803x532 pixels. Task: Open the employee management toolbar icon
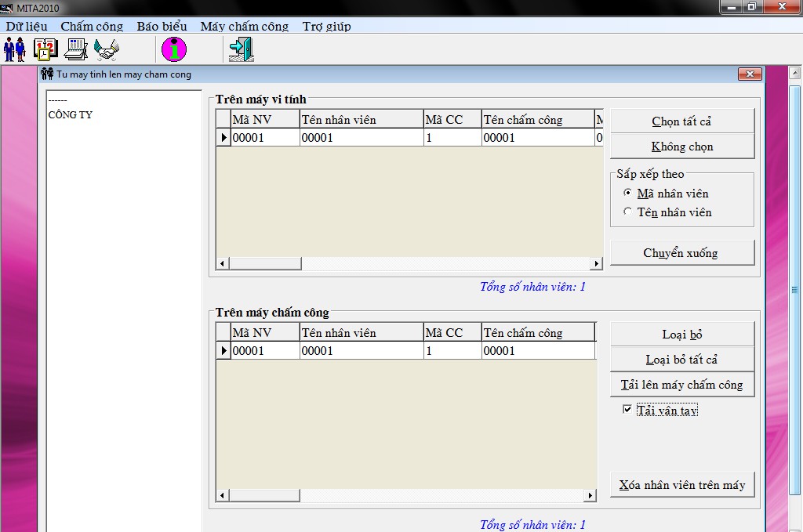(14, 49)
